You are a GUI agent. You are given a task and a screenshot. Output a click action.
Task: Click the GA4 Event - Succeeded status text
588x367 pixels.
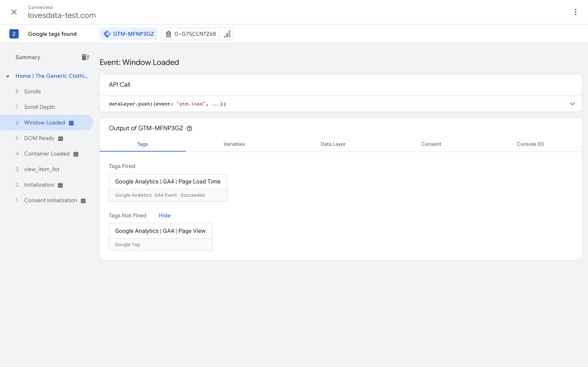(160, 195)
